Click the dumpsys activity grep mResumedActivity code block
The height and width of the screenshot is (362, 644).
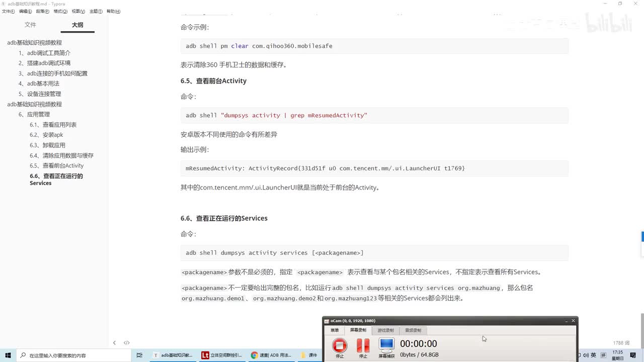(374, 115)
